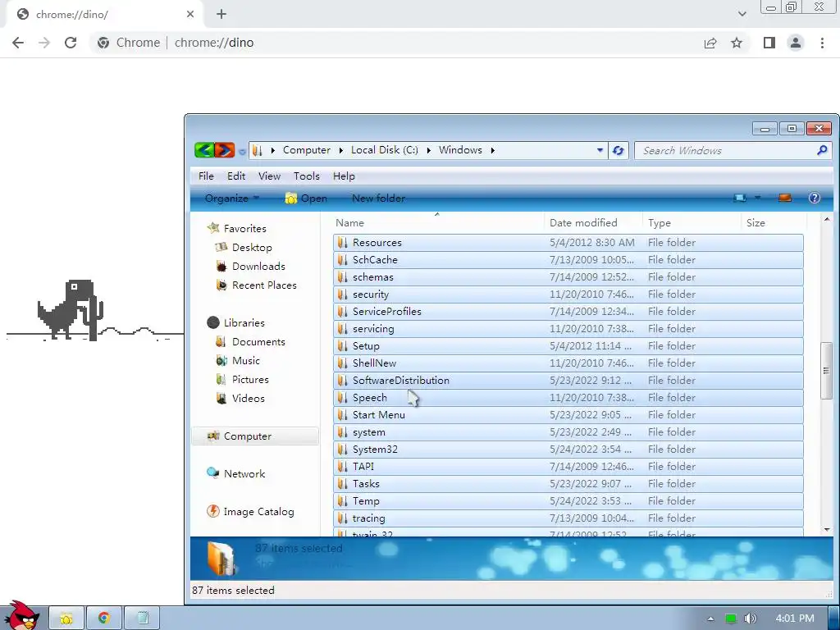This screenshot has height=630, width=840.
Task: Open the File menu
Action: coord(206,176)
